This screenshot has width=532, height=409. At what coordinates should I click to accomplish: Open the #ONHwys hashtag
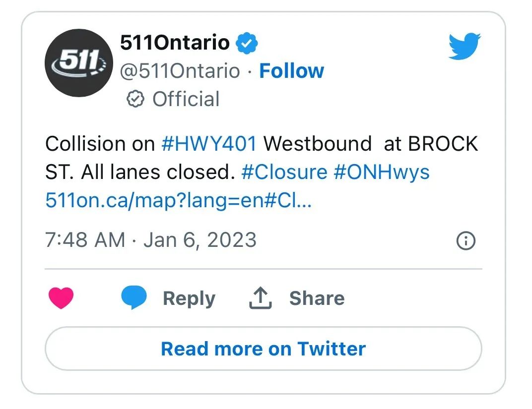click(x=382, y=172)
